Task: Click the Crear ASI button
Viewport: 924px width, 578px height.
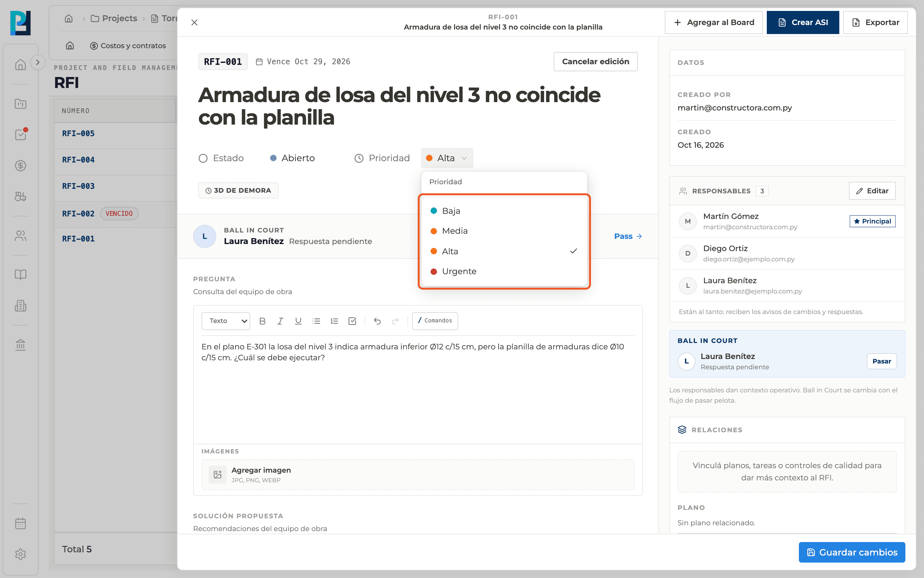Action: (803, 22)
